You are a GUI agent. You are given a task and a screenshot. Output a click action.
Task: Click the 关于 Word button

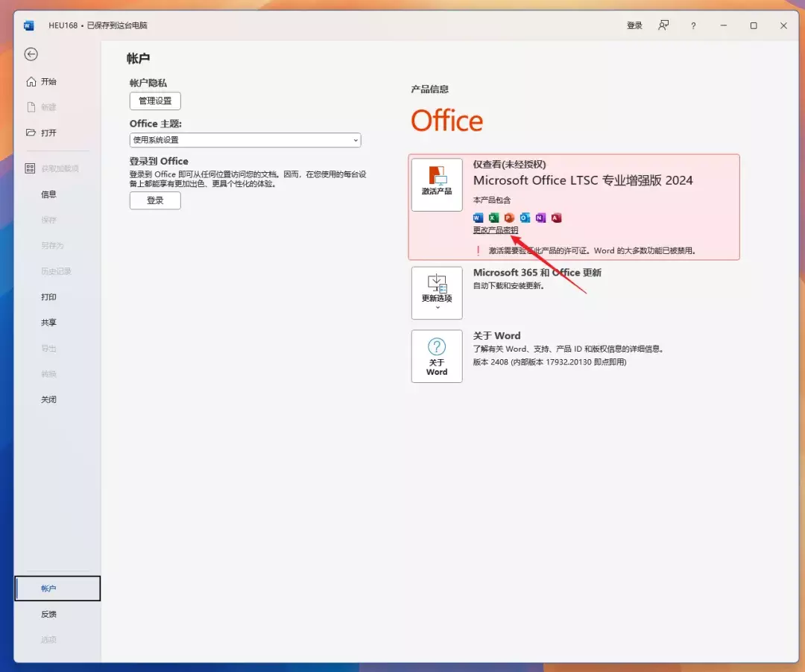click(x=437, y=356)
